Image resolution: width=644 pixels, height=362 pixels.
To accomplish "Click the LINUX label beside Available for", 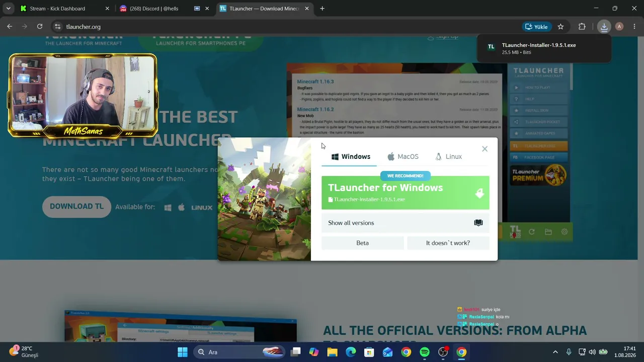I will (202, 207).
